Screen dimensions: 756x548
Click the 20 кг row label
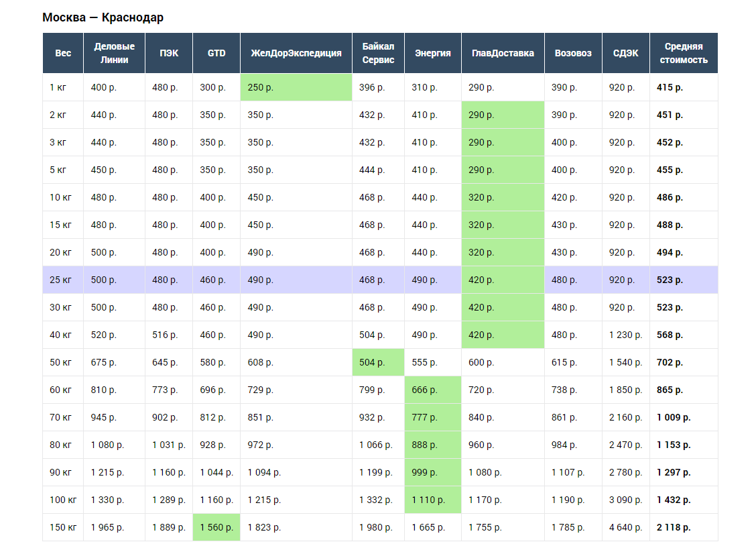coord(60,252)
